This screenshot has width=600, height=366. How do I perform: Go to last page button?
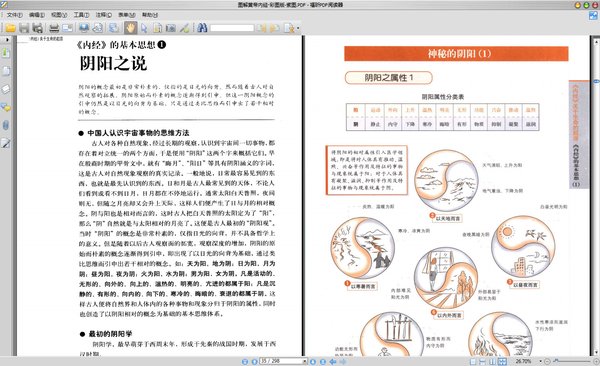(323, 361)
